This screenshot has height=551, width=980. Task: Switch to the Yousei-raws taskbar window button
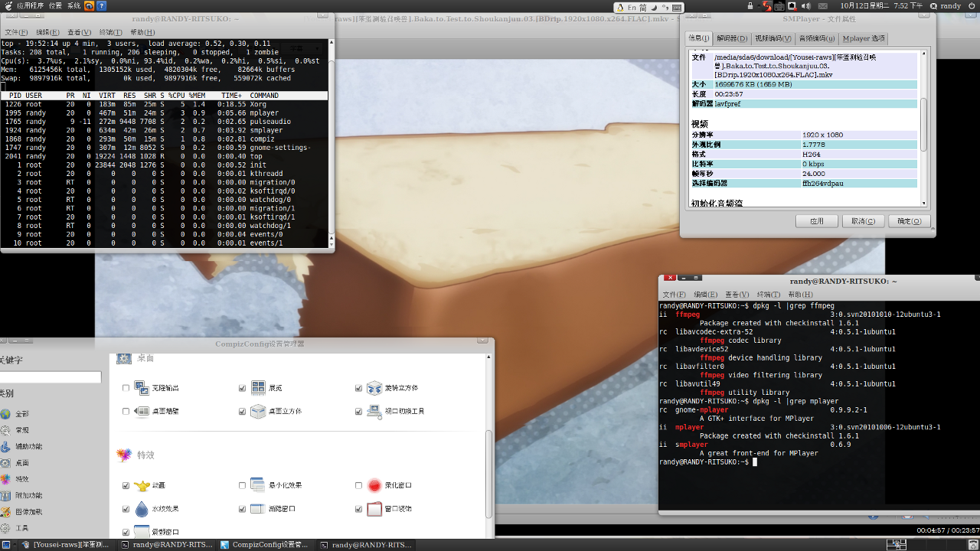[65, 545]
